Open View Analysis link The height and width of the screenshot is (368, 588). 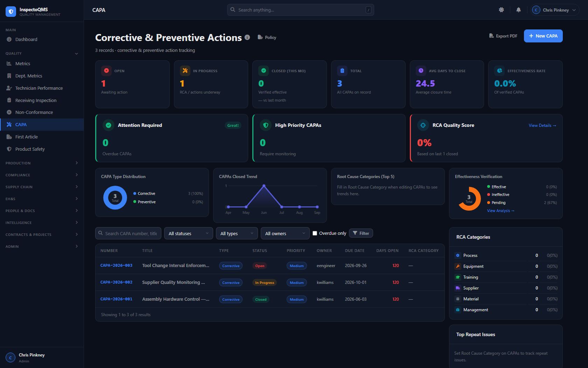(500, 211)
